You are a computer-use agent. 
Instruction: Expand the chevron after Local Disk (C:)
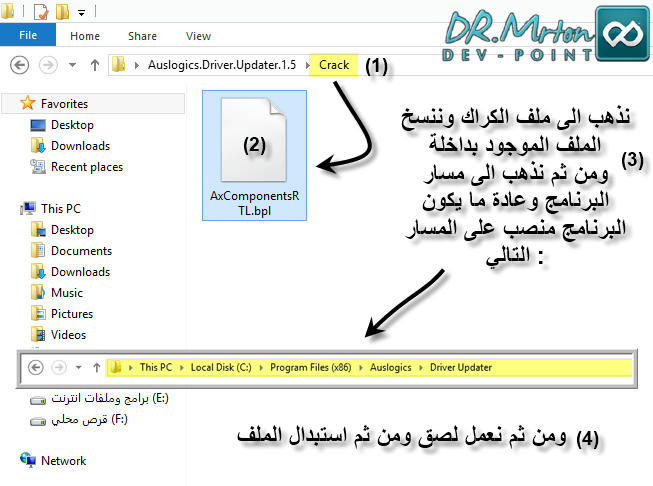tap(261, 367)
